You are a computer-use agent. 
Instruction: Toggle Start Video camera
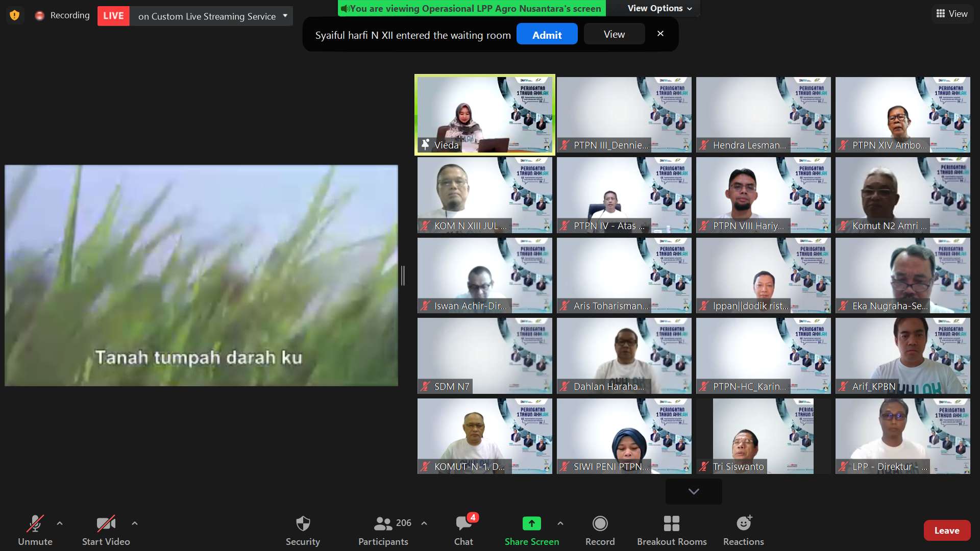point(106,523)
